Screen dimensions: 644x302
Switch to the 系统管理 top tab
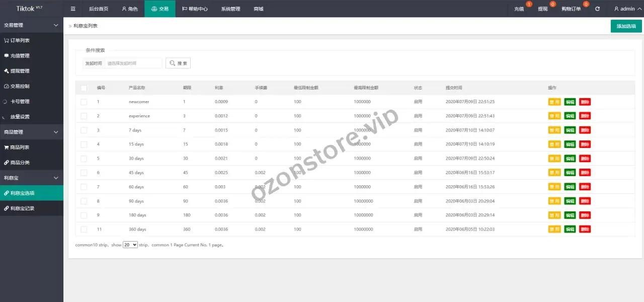(230, 9)
